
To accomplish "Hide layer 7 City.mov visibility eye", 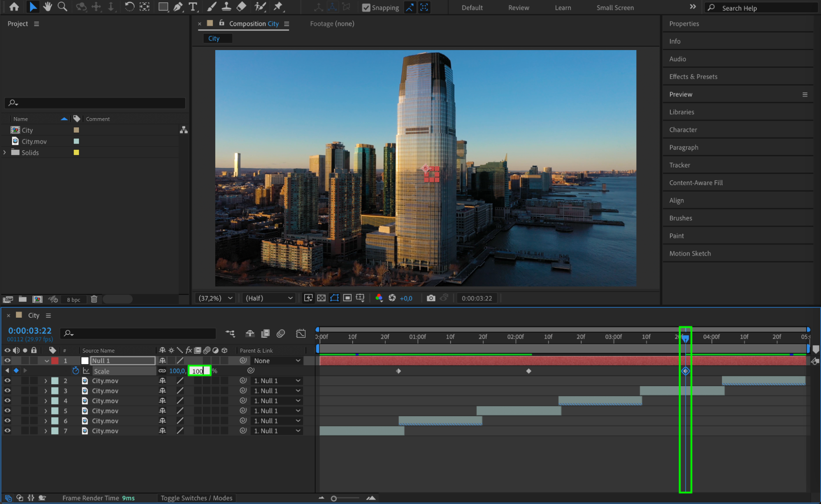I will click(x=7, y=431).
